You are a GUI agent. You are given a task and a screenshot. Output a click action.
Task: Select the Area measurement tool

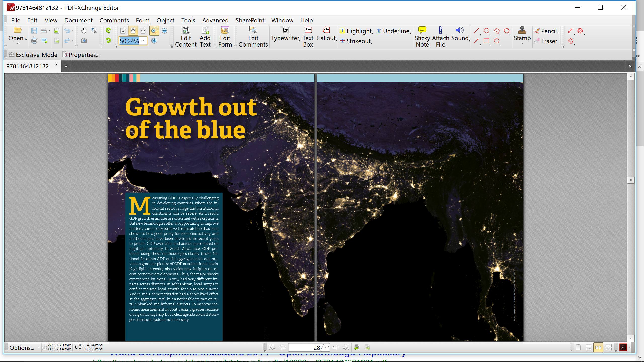point(580,31)
